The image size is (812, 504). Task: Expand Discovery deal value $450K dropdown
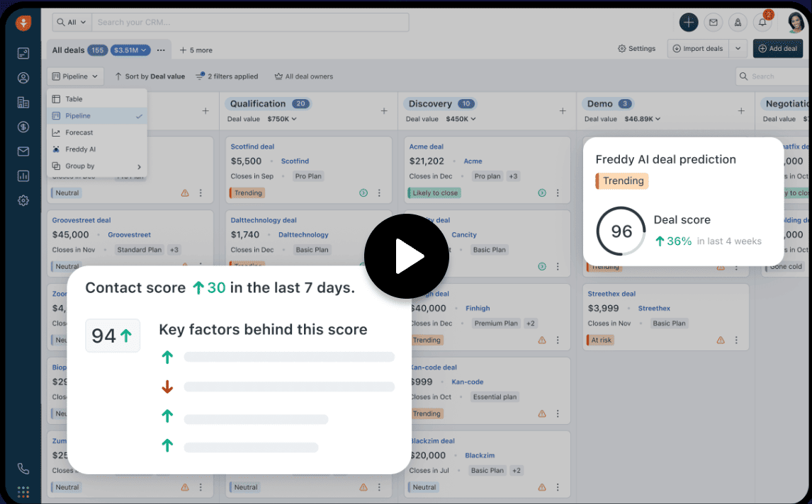pos(461,119)
